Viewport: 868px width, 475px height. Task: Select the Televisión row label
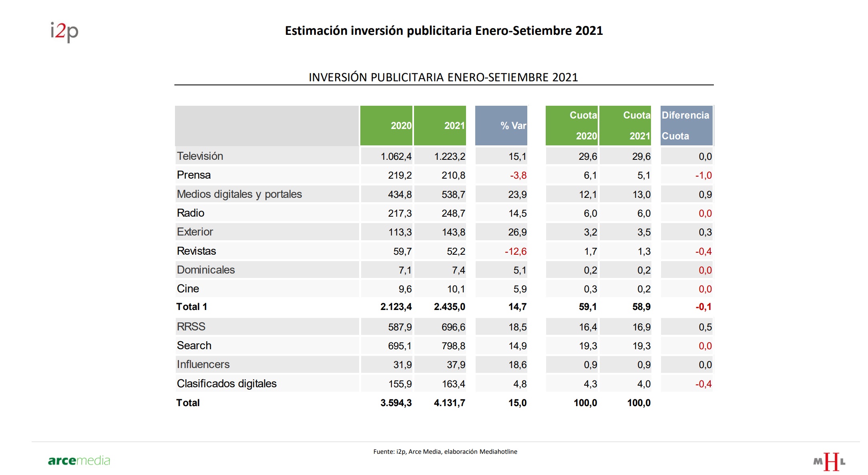coord(200,156)
